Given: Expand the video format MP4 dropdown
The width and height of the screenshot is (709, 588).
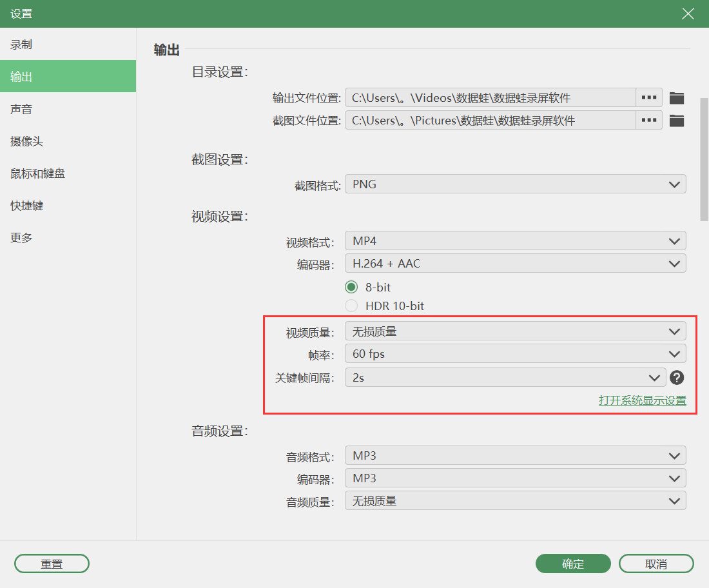Looking at the screenshot, I should (x=516, y=240).
